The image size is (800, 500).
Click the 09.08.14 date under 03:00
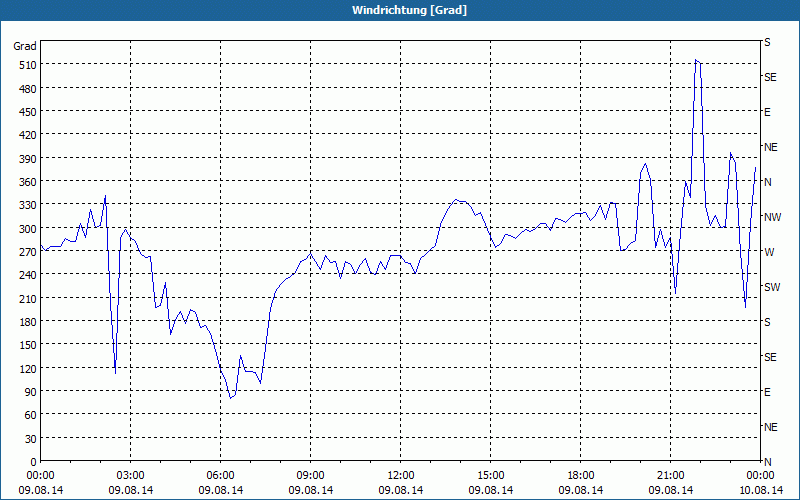click(x=130, y=490)
